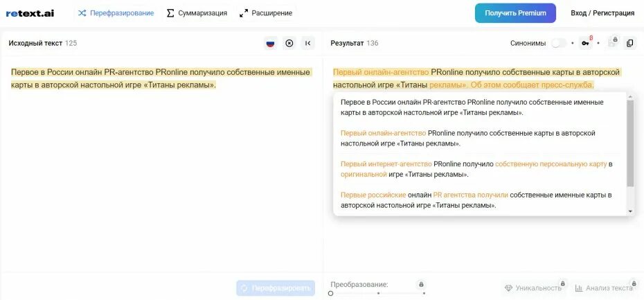Click the Получить Premium button
The height and width of the screenshot is (300, 644).
coord(515,13)
